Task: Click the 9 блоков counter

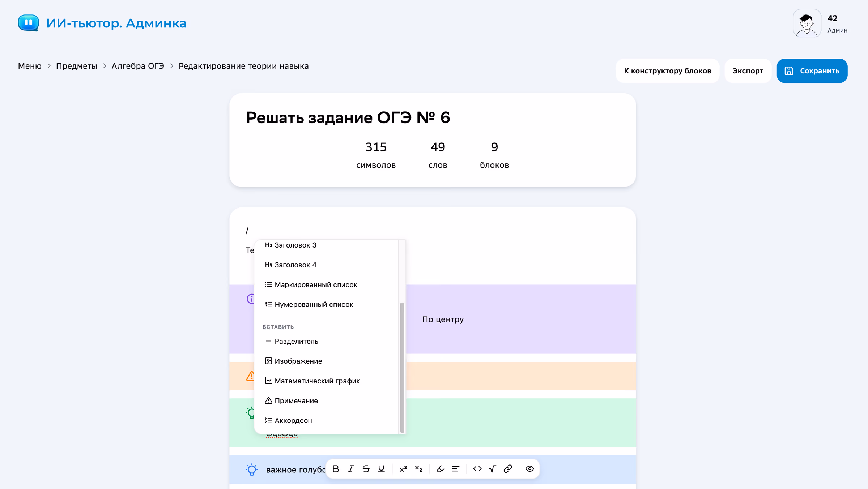Action: [x=494, y=155]
